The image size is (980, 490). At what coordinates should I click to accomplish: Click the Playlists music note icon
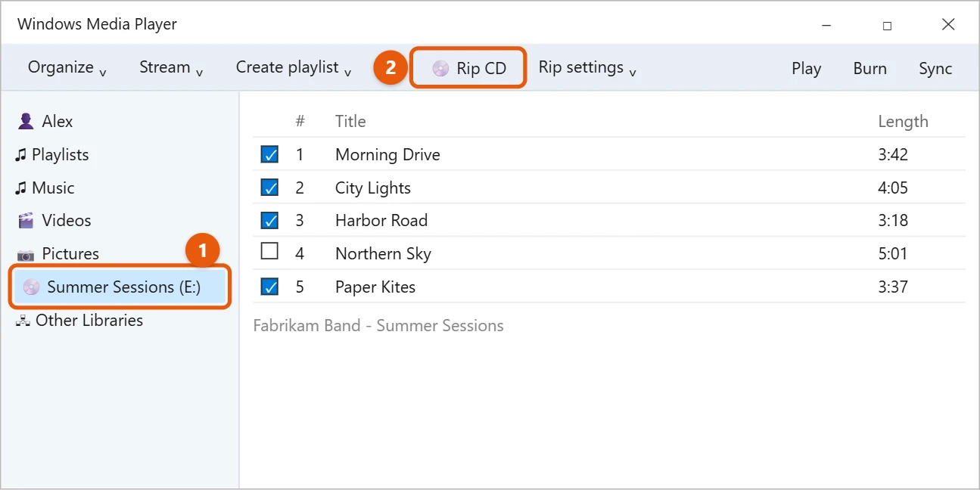20,155
